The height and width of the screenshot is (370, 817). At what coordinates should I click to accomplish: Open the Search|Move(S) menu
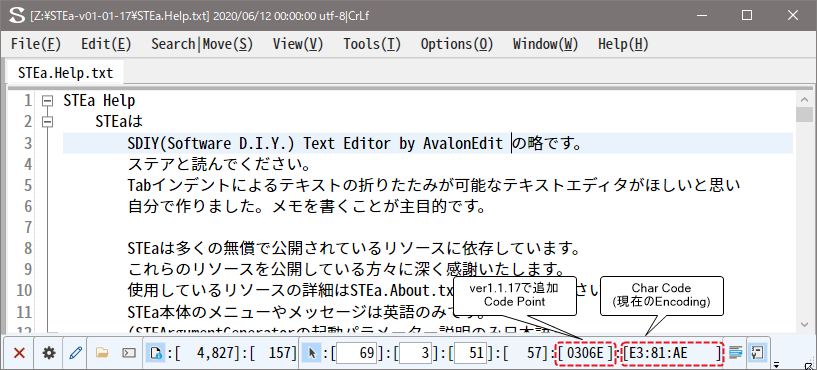tap(202, 44)
